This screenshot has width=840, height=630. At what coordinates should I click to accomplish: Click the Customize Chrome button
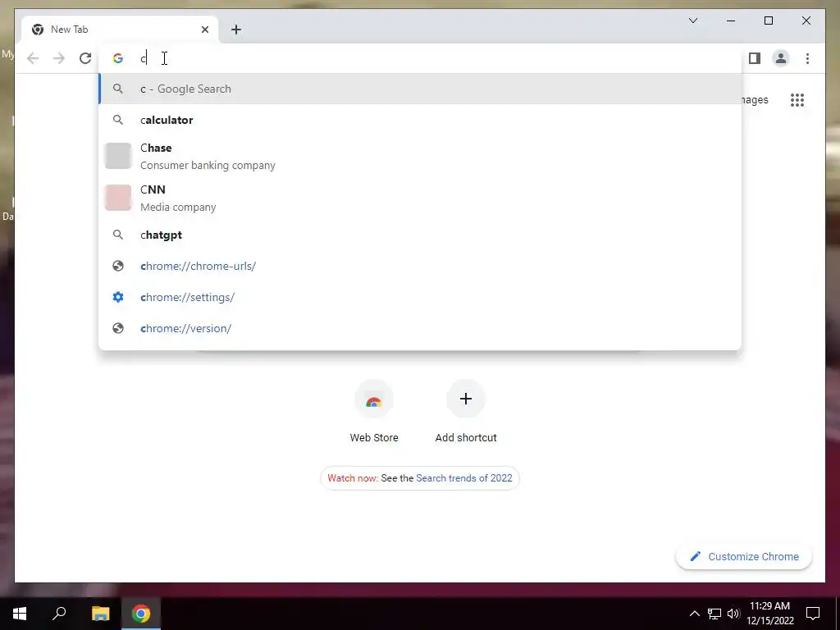tap(743, 557)
